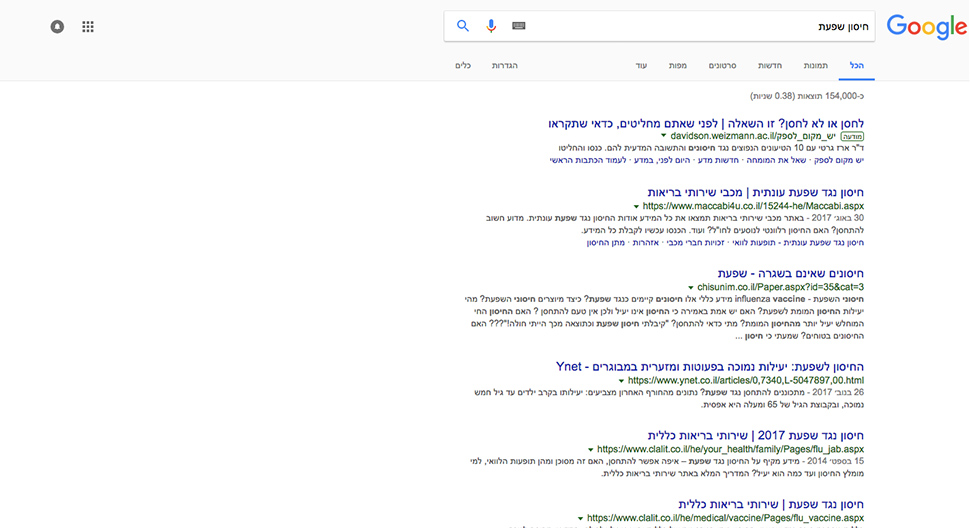Expand dropdown arrow next to clalit flu_jab URL

click(x=590, y=449)
